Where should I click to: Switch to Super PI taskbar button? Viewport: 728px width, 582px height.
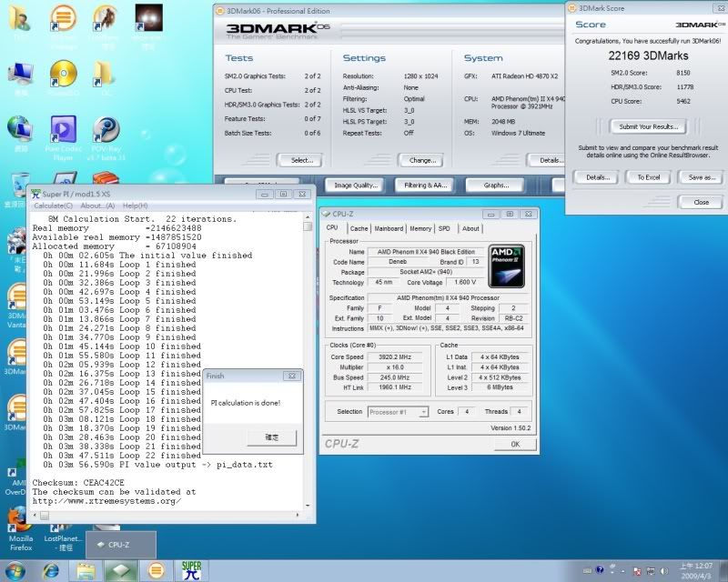click(191, 571)
